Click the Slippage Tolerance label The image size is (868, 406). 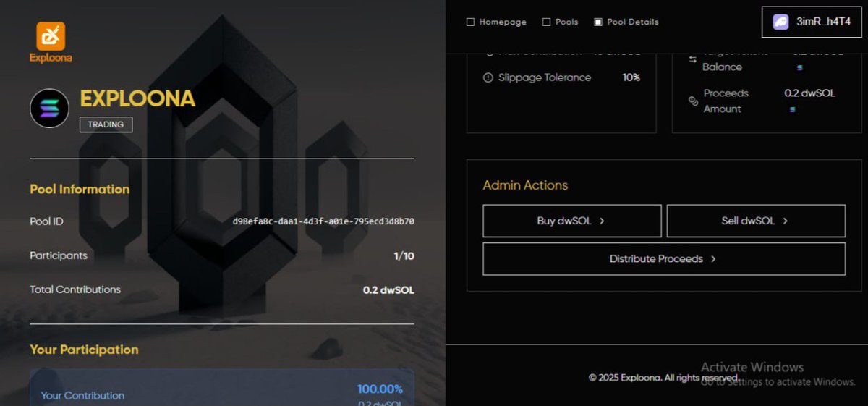coord(545,77)
